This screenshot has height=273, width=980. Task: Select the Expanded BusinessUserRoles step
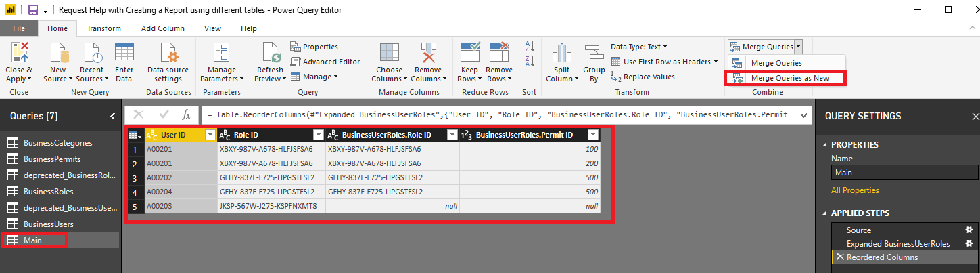coord(897,244)
